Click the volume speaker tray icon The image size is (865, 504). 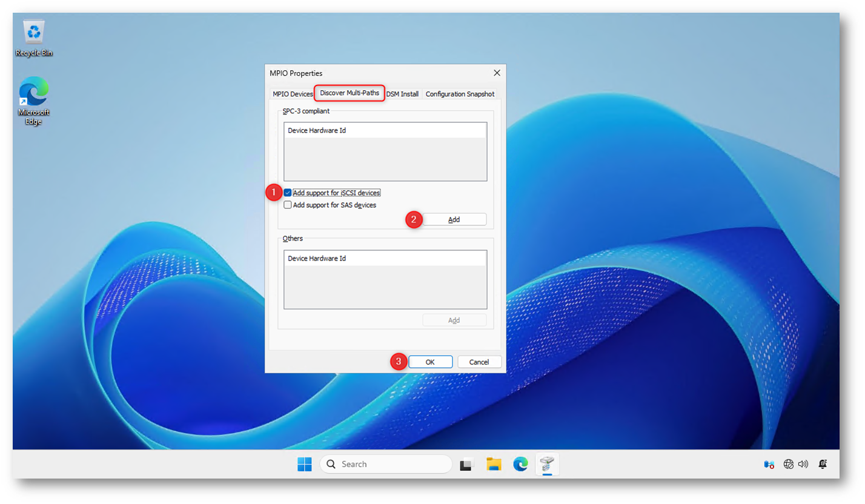[x=803, y=464]
